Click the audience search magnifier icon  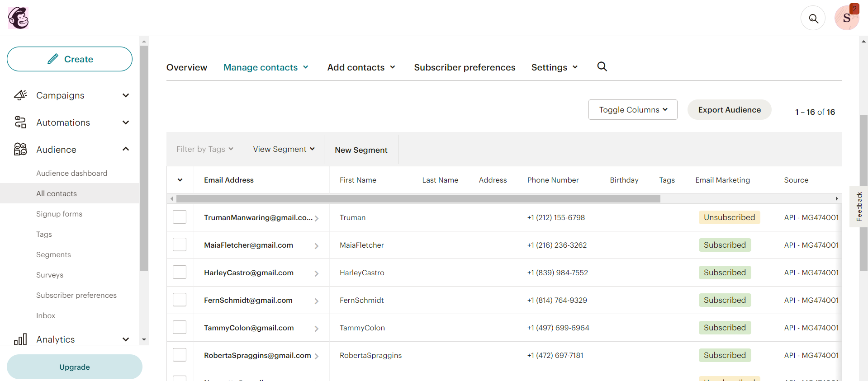click(602, 67)
